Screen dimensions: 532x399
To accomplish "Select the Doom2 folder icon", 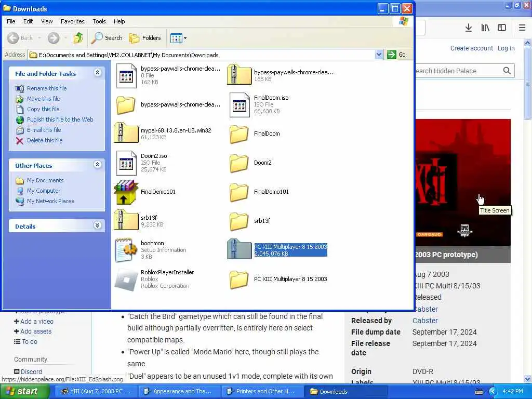I will (x=239, y=163).
